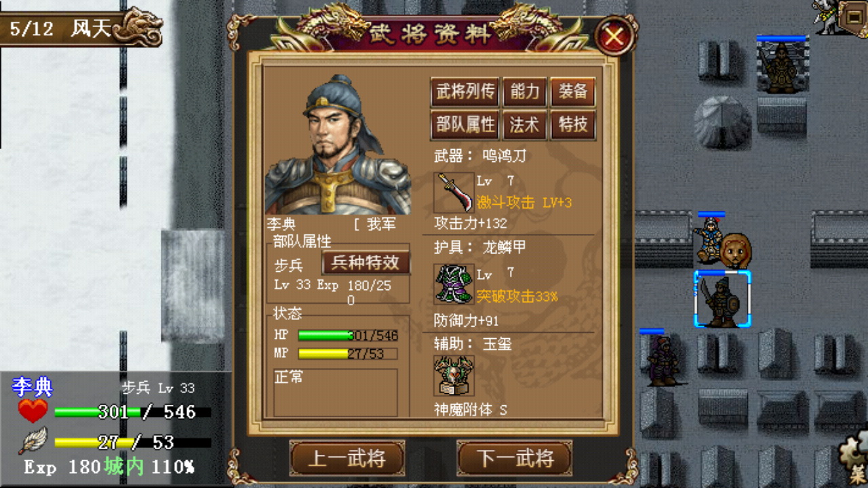Select the lion beast unit on map
The height and width of the screenshot is (488, 868).
click(x=735, y=249)
